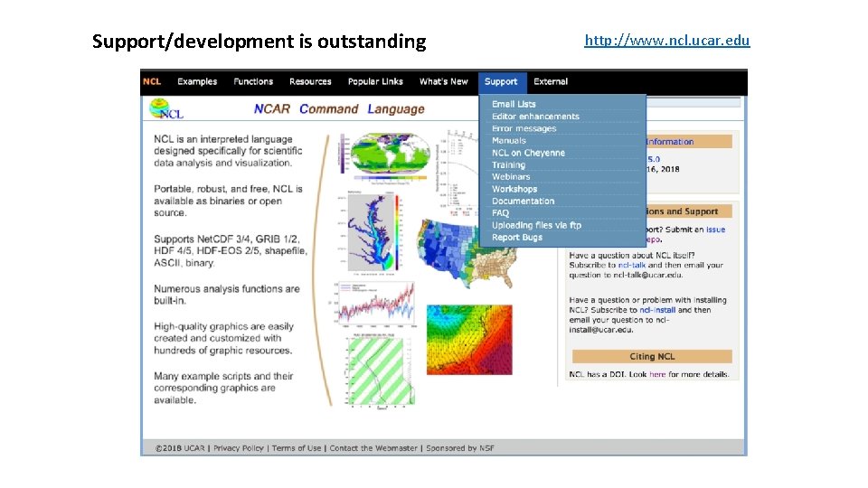868x488 pixels.
Task: Click the 'Support/development is outstanding' title
Action: click(x=259, y=42)
